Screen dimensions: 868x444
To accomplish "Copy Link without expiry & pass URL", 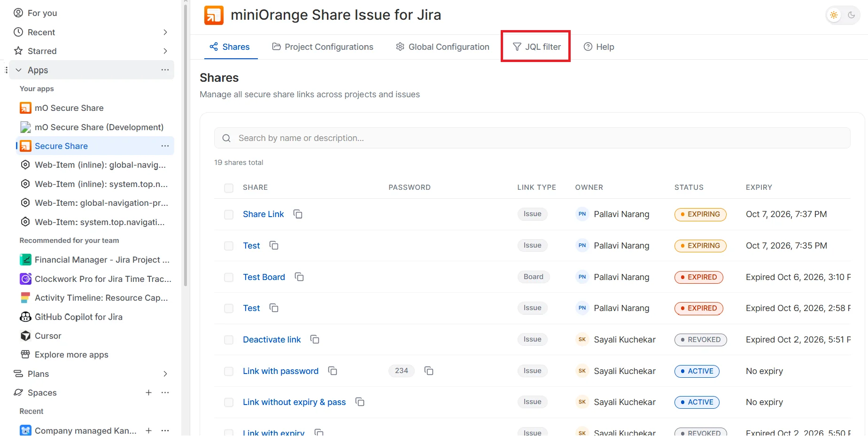I will coord(360,402).
